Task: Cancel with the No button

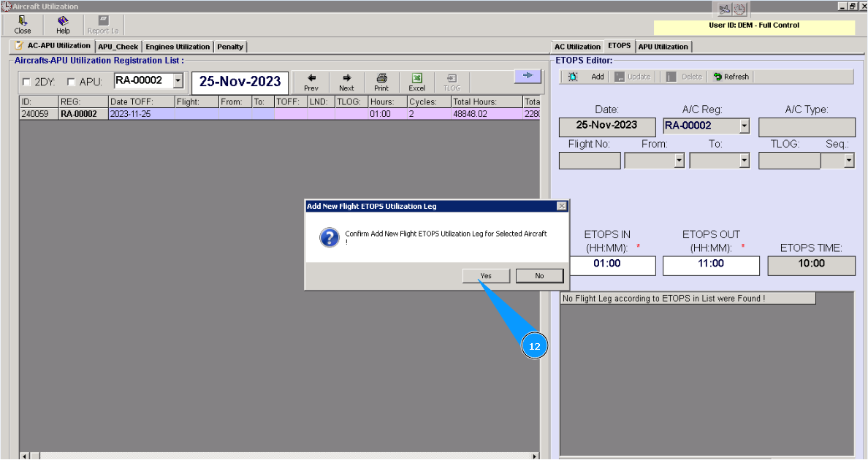Action: 539,276
